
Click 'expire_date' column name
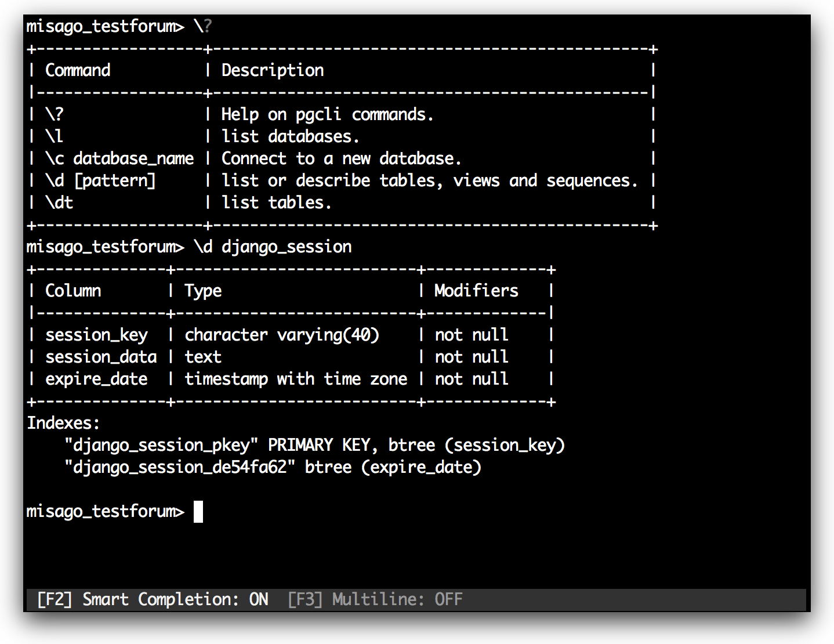pos(96,379)
